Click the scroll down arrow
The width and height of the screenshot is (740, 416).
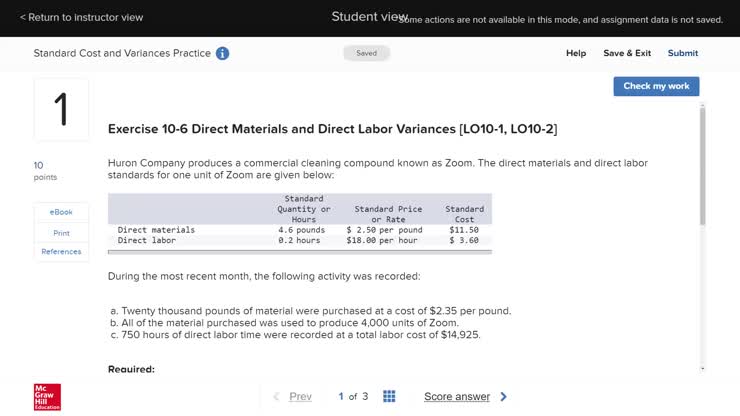(x=702, y=369)
